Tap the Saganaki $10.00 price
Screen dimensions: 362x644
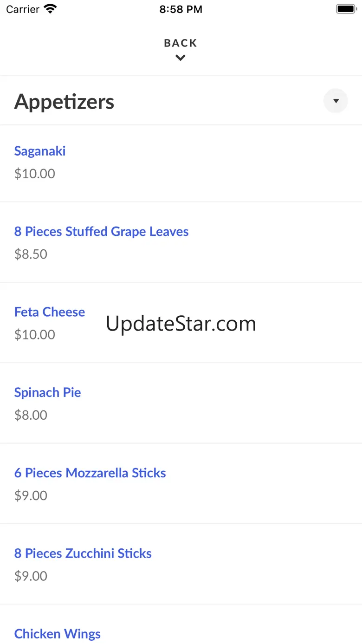35,174
